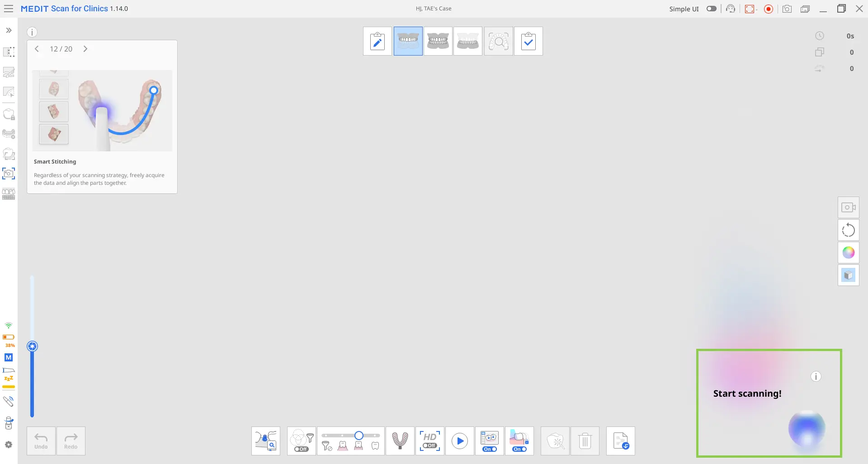Screen dimensions: 868x464
Task: Select the tooth only filter icon
Action: (x=375, y=446)
